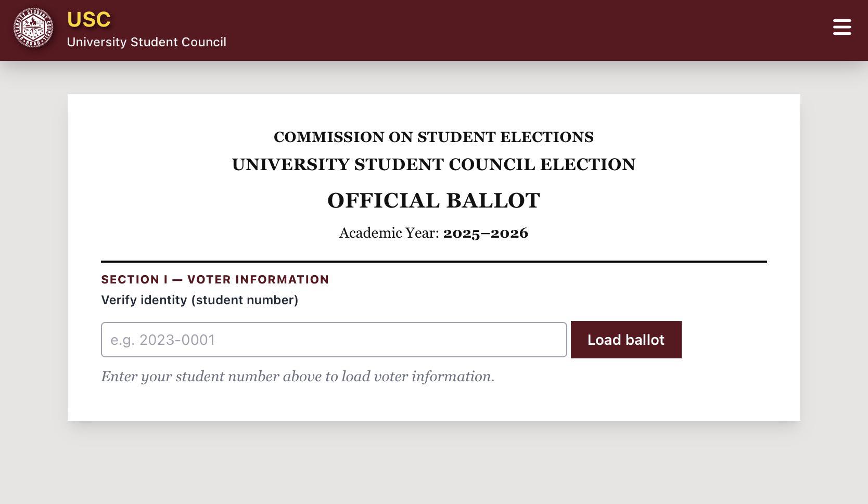Click the Verify identity (student number) label
Image resolution: width=868 pixels, height=504 pixels.
pos(199,300)
